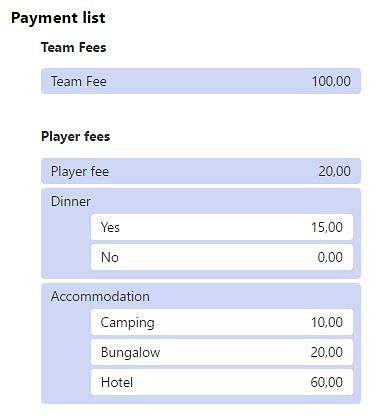Select the Hotel accommodation option
This screenshot has height=418, width=378.
pyautogui.click(x=222, y=382)
